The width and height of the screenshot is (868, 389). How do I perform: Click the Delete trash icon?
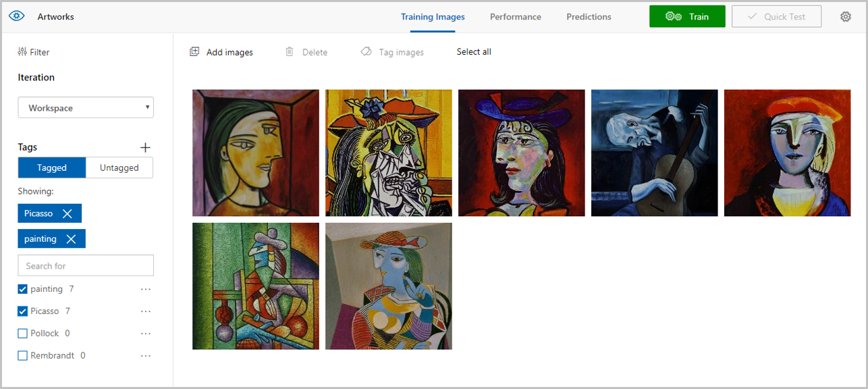point(290,52)
